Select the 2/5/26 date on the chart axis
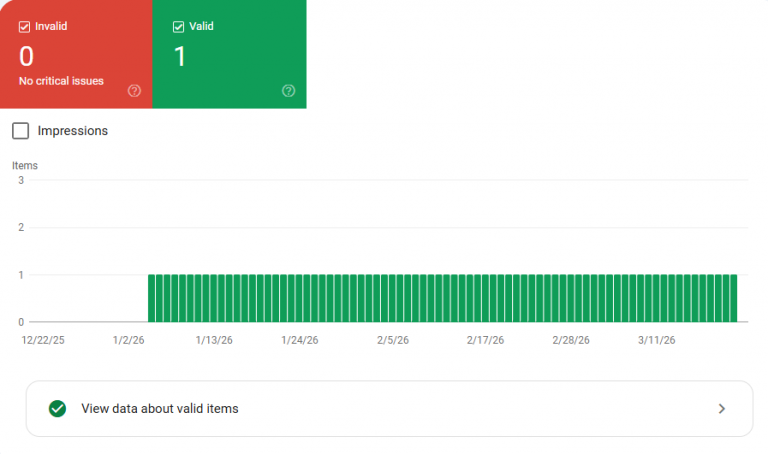Image resolution: width=768 pixels, height=454 pixels. [393, 341]
